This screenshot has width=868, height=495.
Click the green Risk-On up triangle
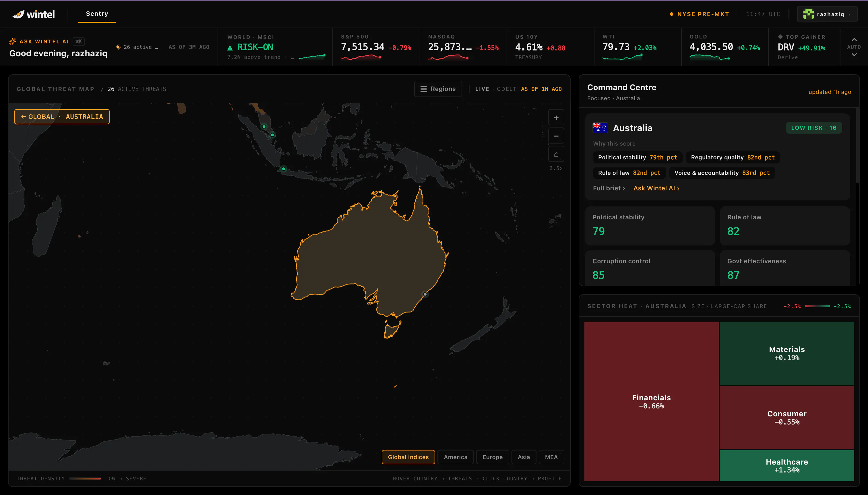point(230,47)
